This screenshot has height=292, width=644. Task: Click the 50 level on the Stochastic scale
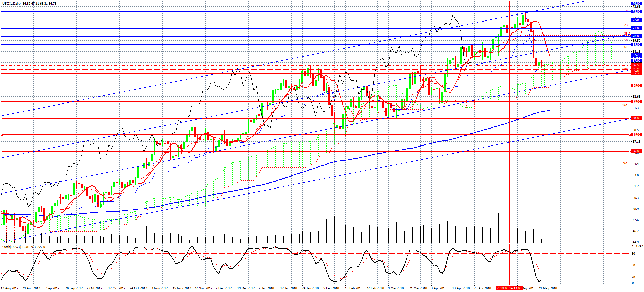point(634,265)
